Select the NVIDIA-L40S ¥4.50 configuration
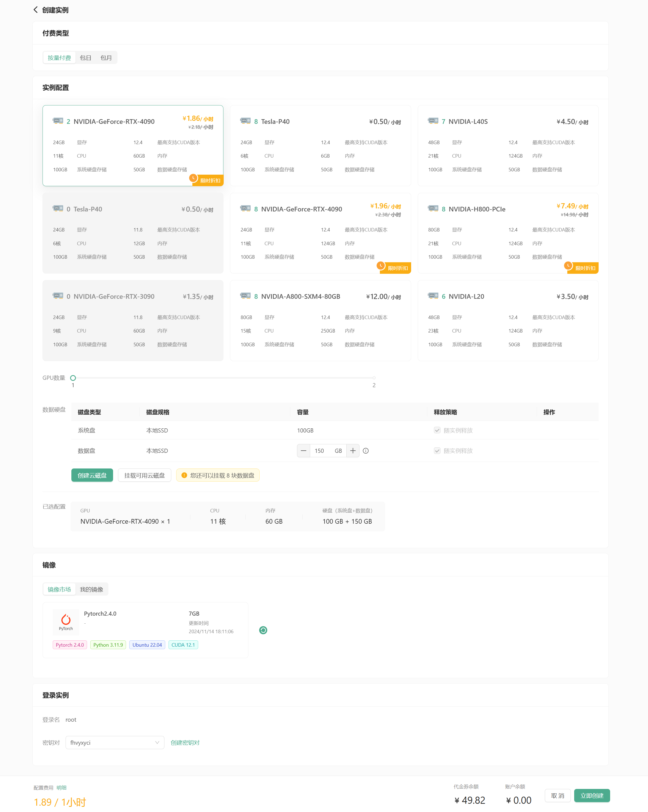648x812 pixels. coord(508,145)
